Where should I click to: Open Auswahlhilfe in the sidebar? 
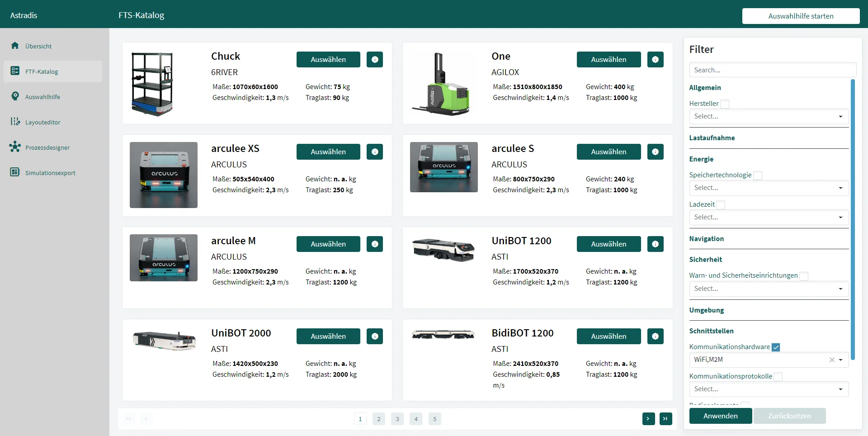pyautogui.click(x=42, y=97)
